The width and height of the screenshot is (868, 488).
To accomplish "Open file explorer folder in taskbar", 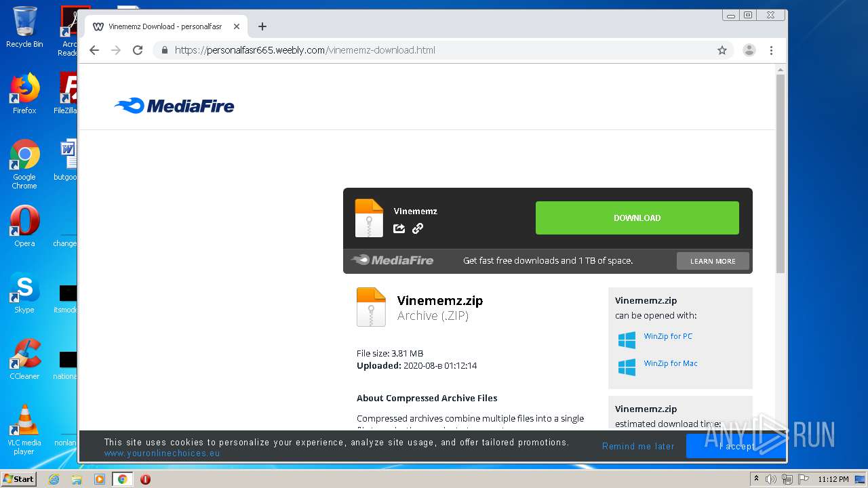I will (x=77, y=479).
